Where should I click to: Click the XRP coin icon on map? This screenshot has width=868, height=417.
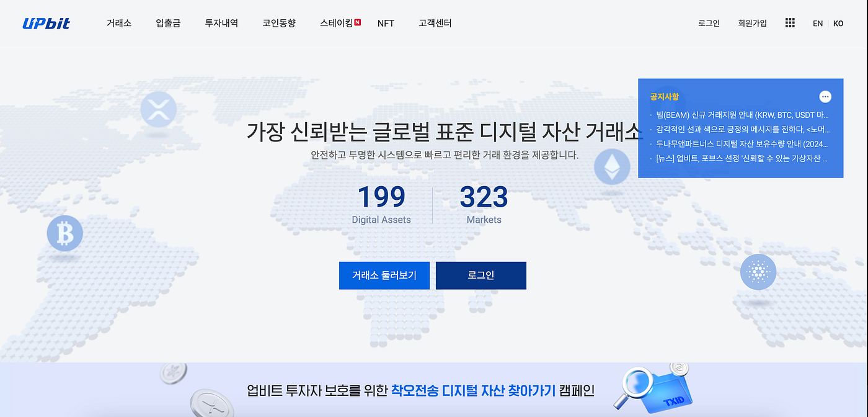[159, 109]
